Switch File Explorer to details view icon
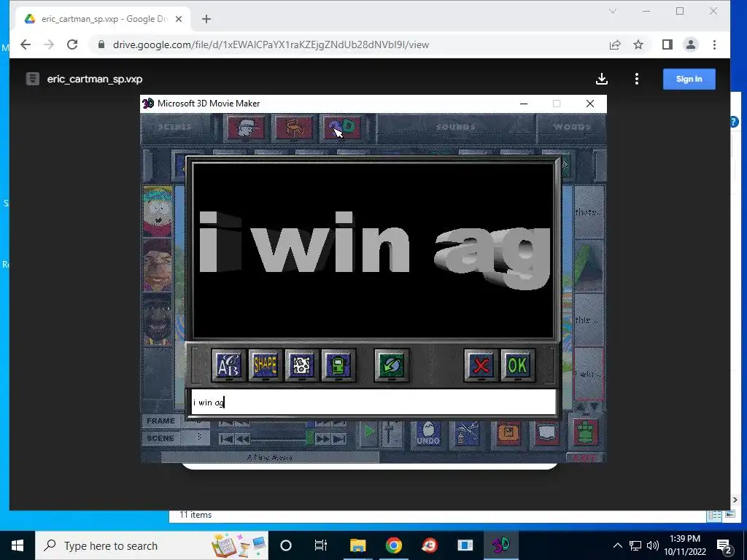 (x=714, y=516)
